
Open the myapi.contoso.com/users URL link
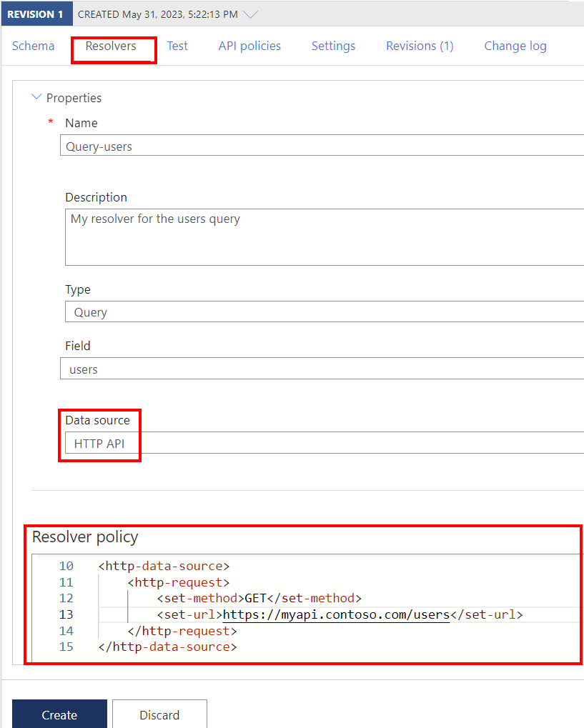pyautogui.click(x=337, y=614)
